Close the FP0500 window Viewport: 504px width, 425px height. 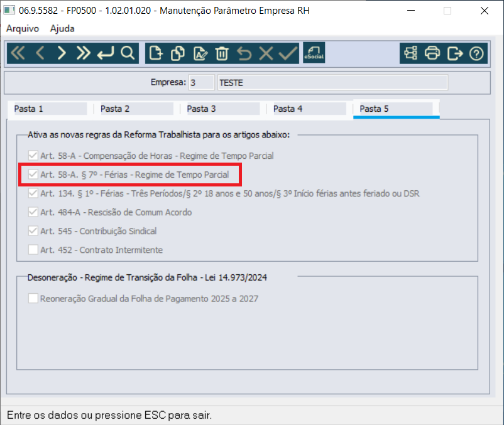[x=485, y=11]
